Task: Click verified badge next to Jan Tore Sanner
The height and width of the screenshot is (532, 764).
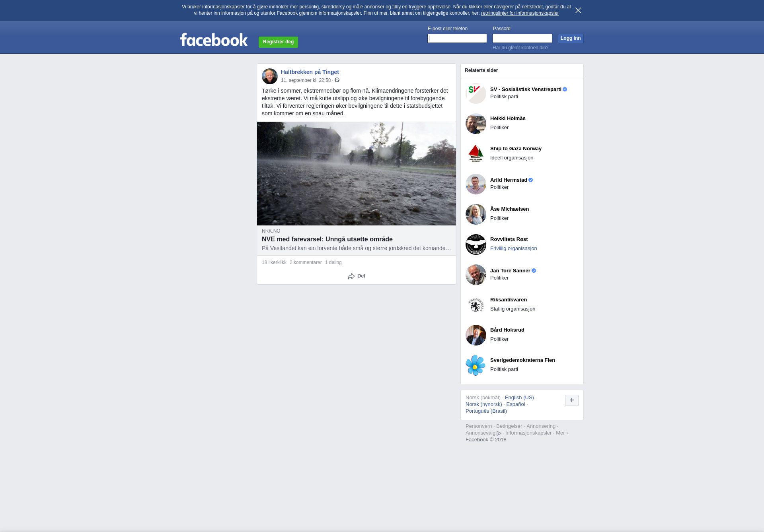Action: tap(534, 271)
